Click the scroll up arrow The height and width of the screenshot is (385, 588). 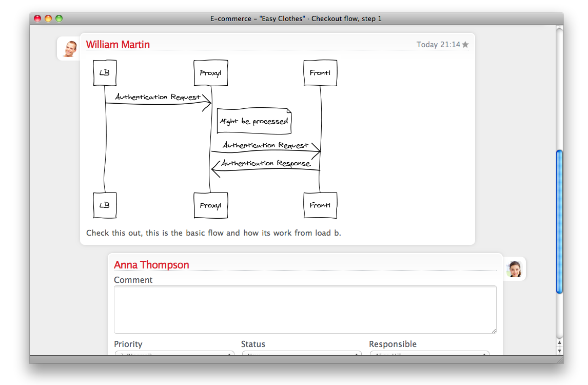[559, 342]
